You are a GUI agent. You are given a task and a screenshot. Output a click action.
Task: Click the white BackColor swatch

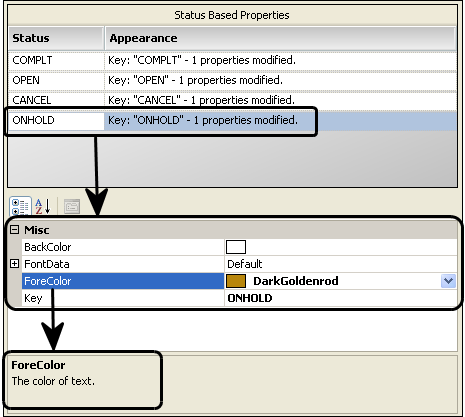(x=236, y=247)
